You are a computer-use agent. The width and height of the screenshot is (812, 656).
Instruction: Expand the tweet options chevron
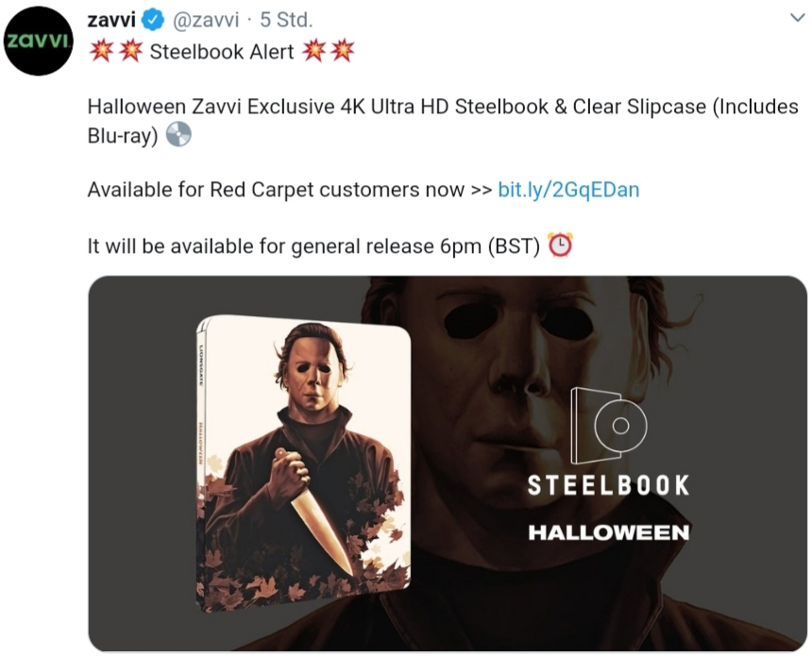[798, 18]
